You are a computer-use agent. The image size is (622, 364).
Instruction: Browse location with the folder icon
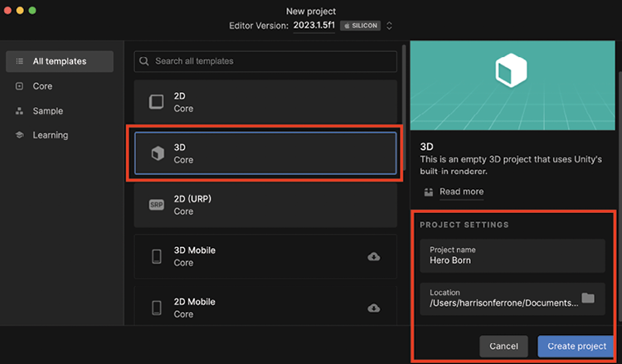(x=588, y=298)
